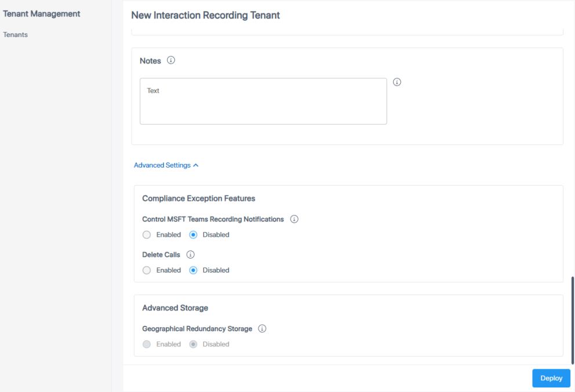Choose Disabled for Geographical Redundancy Storage
This screenshot has width=575, height=392.
(194, 344)
